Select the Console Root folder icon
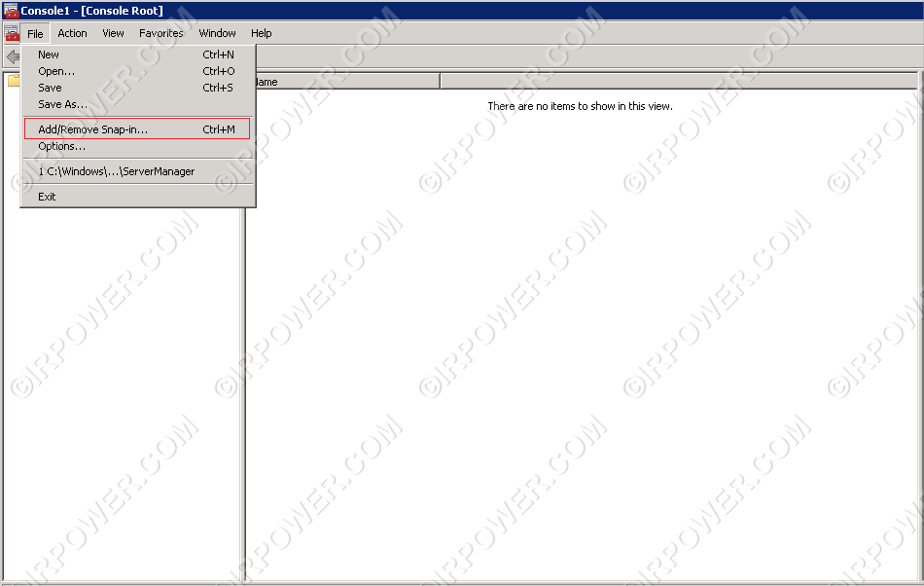924x586 pixels. [x=13, y=81]
